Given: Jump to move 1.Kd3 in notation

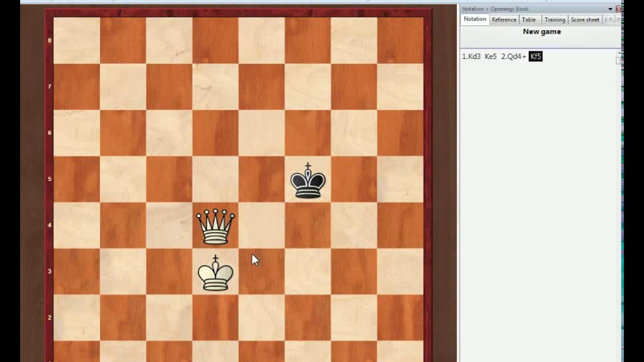Looking at the screenshot, I should pyautogui.click(x=471, y=56).
